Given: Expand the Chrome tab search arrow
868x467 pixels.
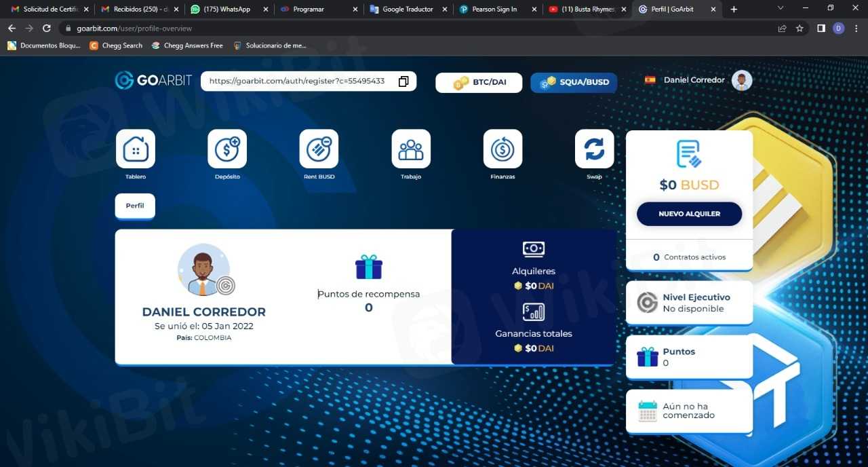Looking at the screenshot, I should point(781,9).
